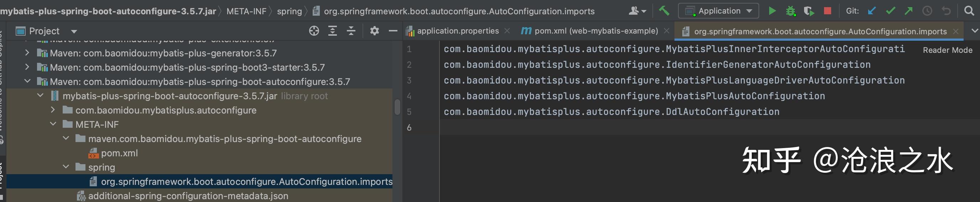Viewport: 980px width, 202px height.
Task: Expand the mybatis-plus-generator Maven library
Action: (27, 53)
